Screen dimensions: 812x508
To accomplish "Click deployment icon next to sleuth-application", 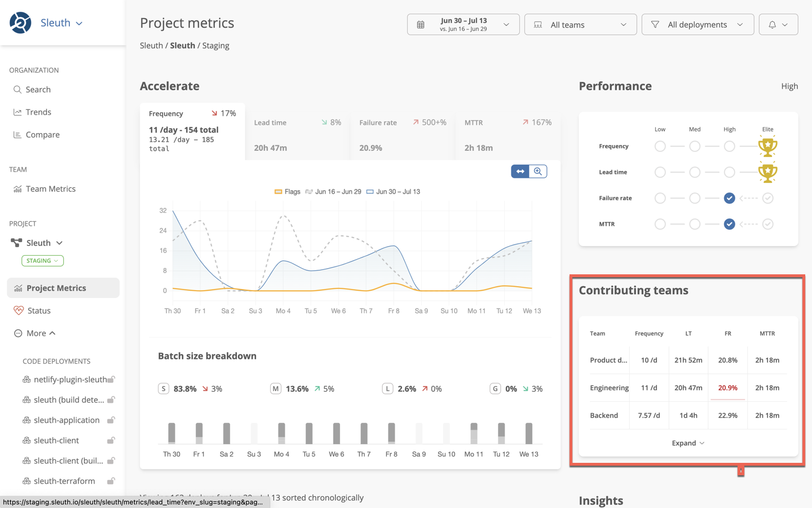I will (27, 420).
